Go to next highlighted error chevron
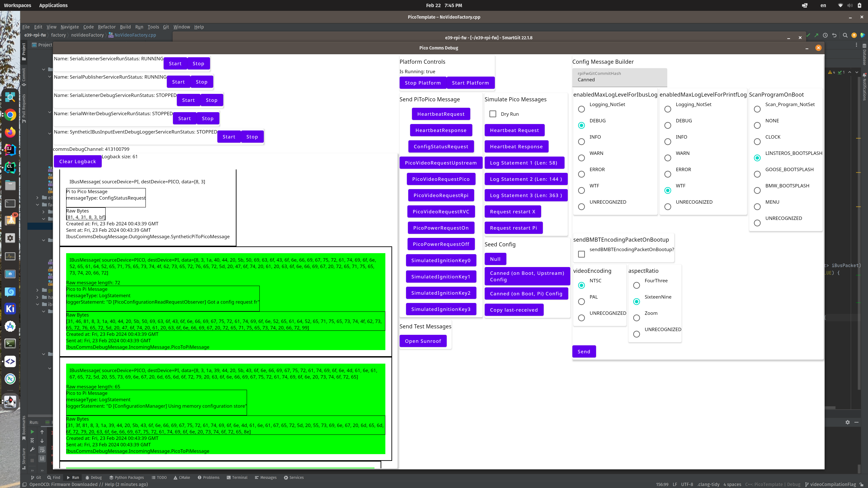Image resolution: width=868 pixels, height=488 pixels. point(857,72)
